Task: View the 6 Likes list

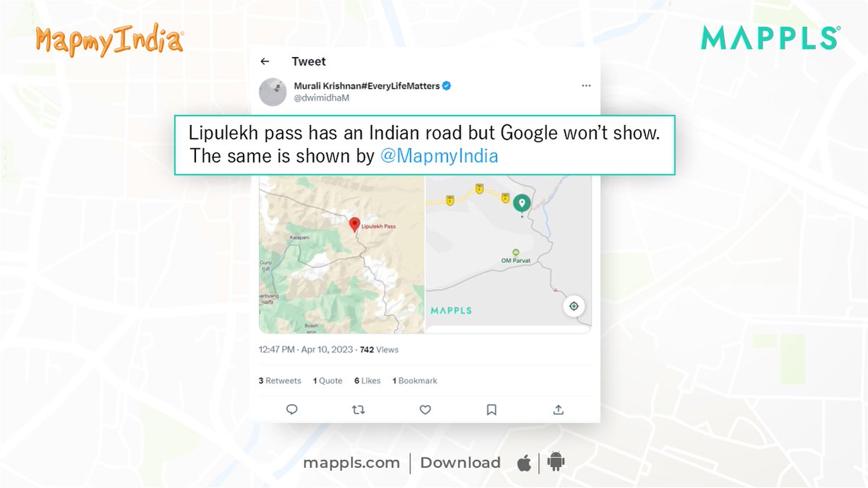Action: [x=367, y=380]
